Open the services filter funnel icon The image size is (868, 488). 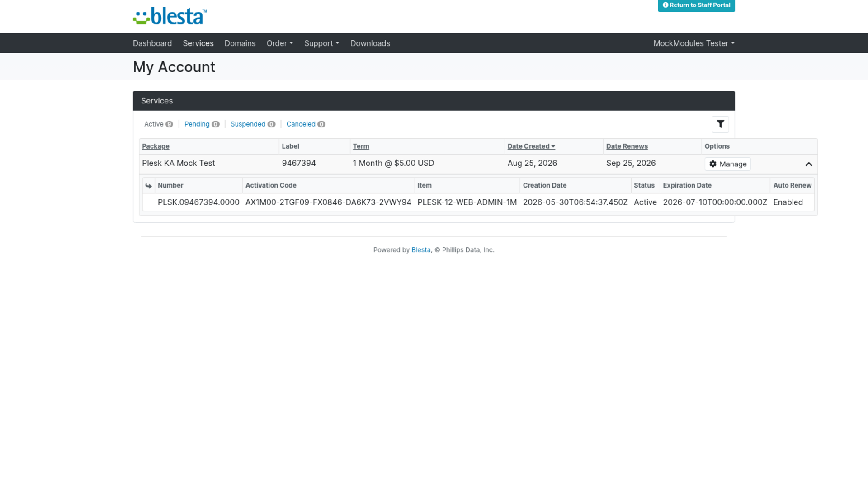tap(720, 124)
